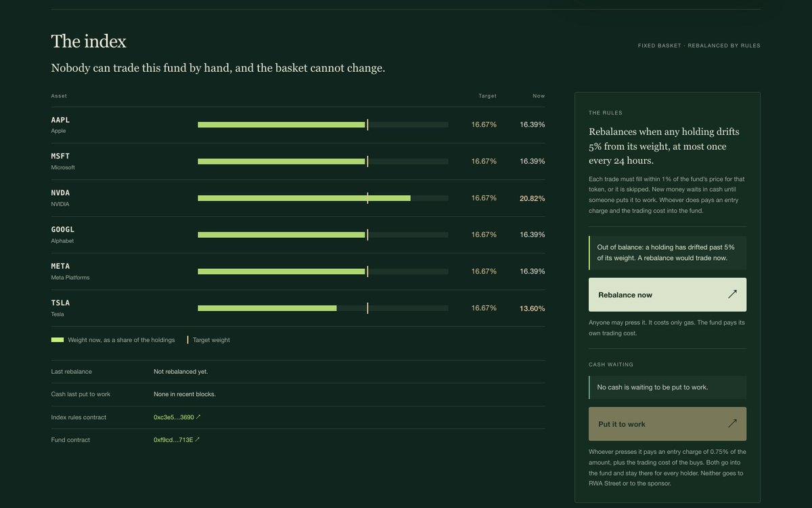Click TSLA's current weight 13.60%
Screen dimensions: 812x508
(x=532, y=308)
